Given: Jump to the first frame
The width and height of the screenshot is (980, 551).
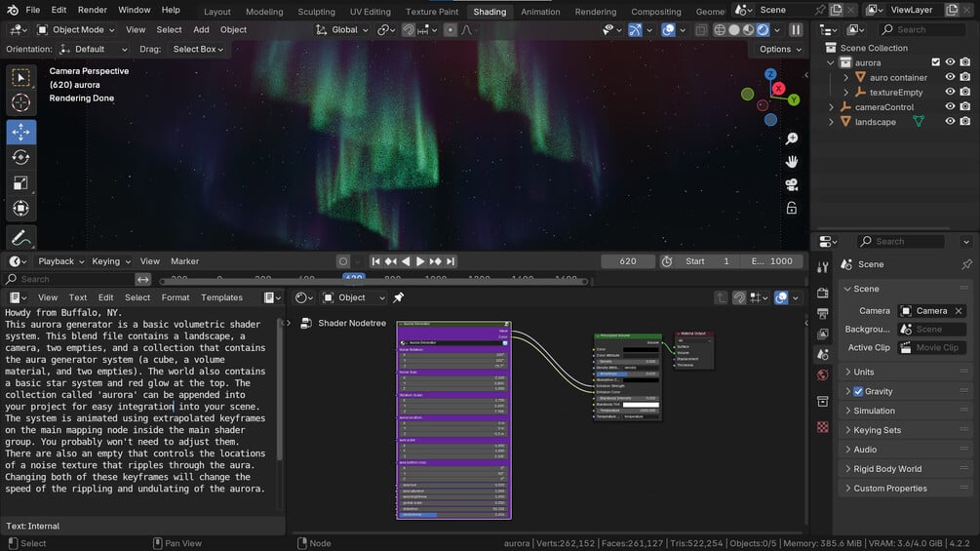Looking at the screenshot, I should tap(375, 261).
